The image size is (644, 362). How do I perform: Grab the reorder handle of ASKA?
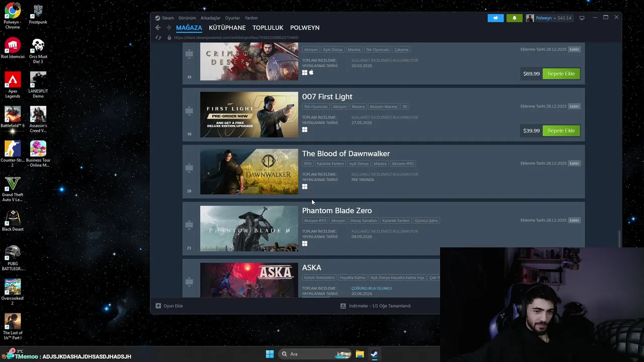click(189, 281)
